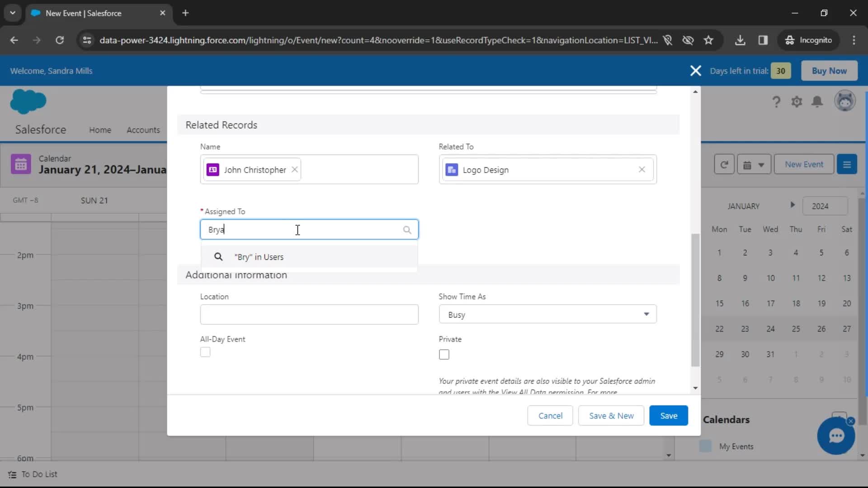The height and width of the screenshot is (488, 868).
Task: Go to the Home tab
Action: [100, 130]
